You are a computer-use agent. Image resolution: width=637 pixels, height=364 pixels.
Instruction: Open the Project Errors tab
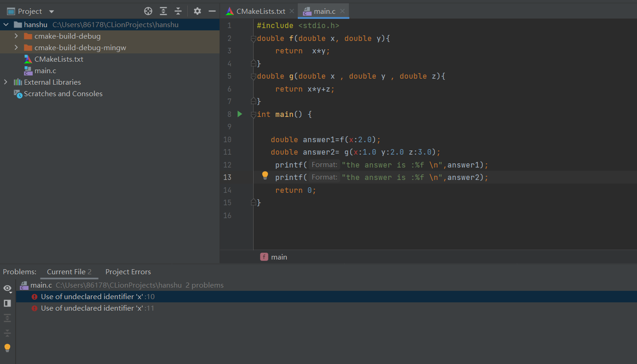point(128,272)
